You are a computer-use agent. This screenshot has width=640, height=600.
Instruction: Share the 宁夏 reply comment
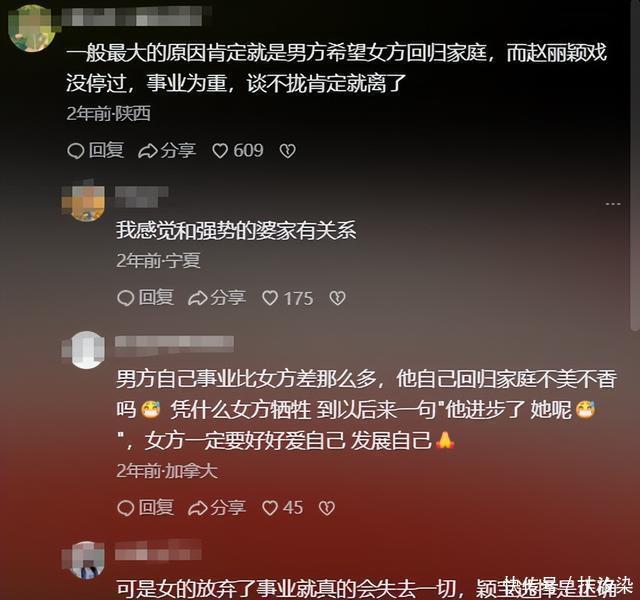[x=217, y=298]
